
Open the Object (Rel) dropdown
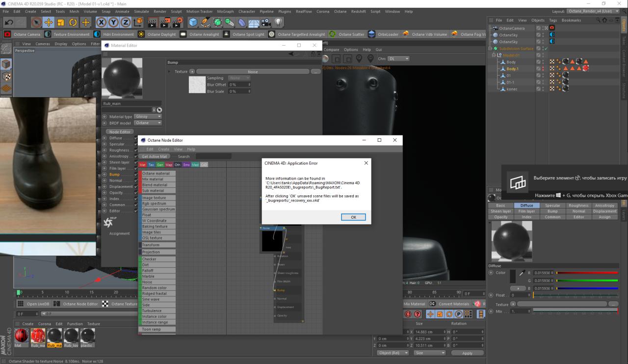(393, 353)
